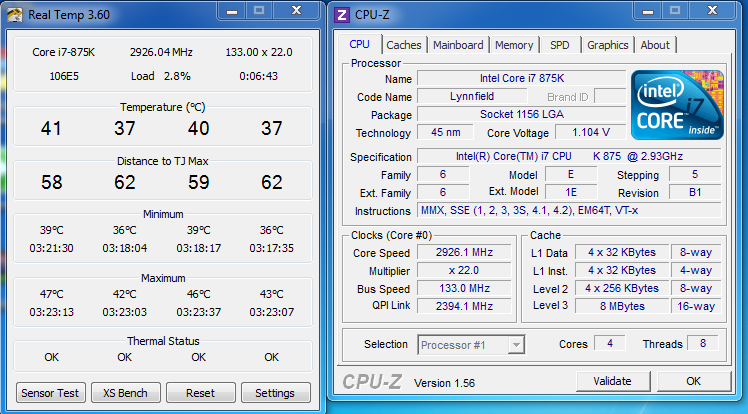Click the Threads count value 8
748x414 pixels.
(703, 343)
